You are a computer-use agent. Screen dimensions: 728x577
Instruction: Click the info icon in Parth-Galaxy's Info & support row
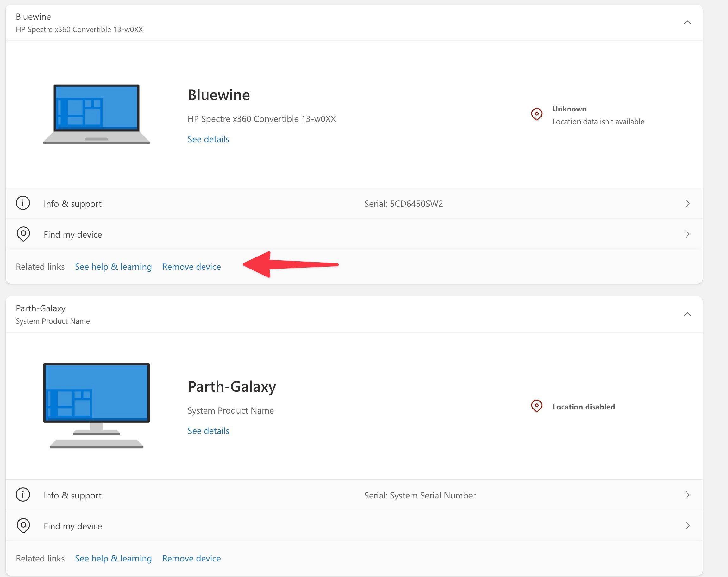tap(23, 495)
